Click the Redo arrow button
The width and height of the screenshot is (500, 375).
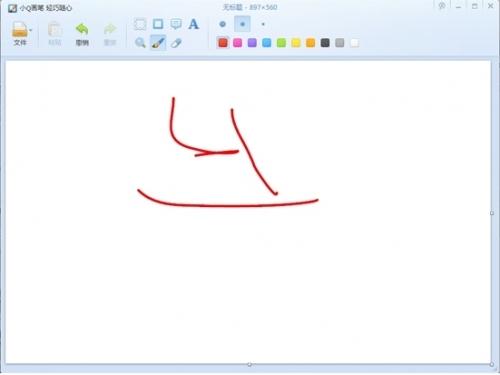pos(110,30)
